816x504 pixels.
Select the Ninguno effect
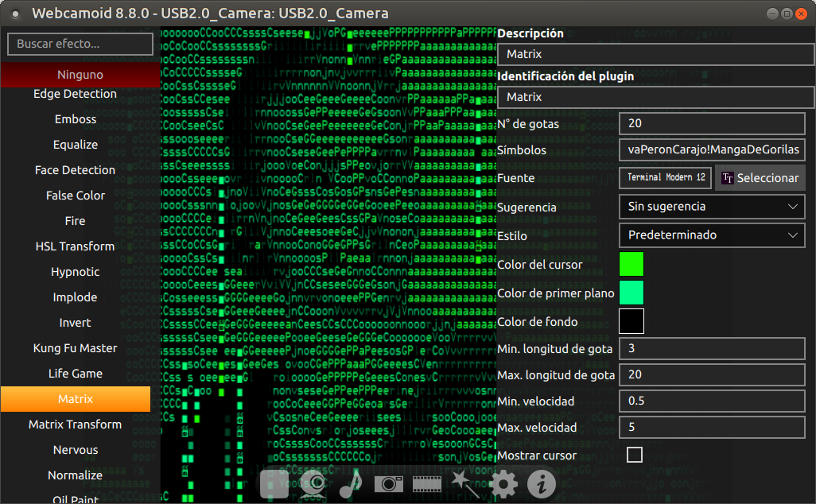point(80,75)
